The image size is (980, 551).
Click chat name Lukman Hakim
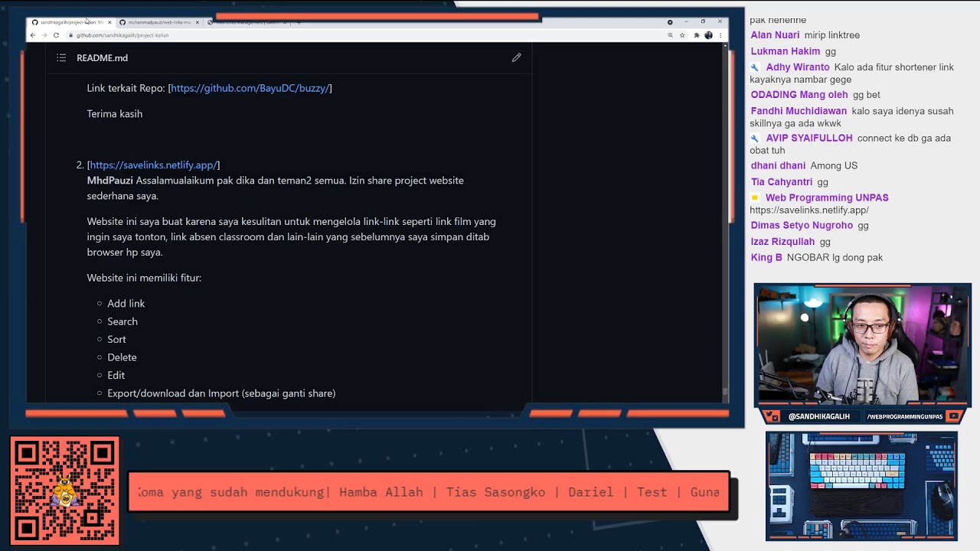(785, 51)
